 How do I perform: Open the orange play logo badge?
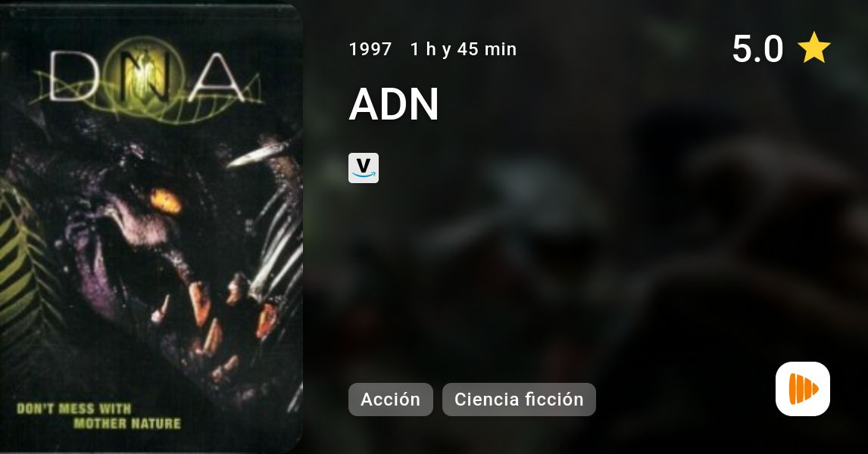[x=803, y=389]
